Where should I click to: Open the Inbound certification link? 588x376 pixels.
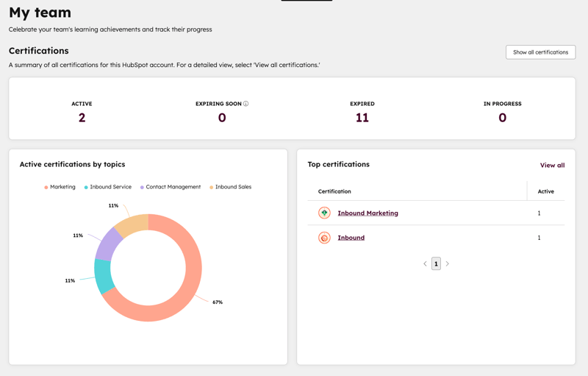[x=351, y=238]
